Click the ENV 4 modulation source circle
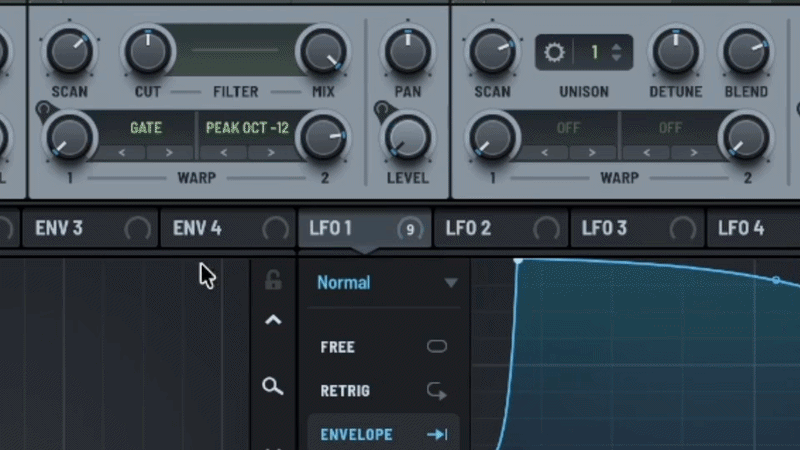Screen dimensions: 800x450 [x=276, y=229]
